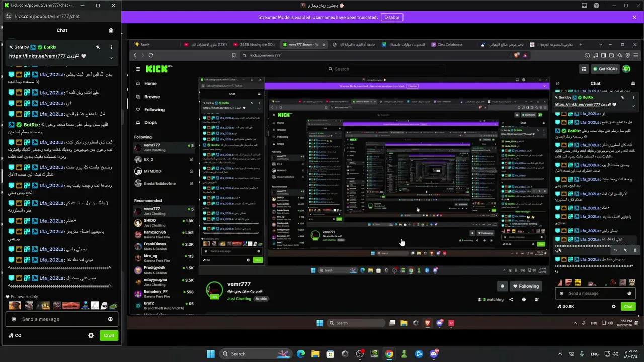The width and height of the screenshot is (644, 362).
Task: Click the Brave Shields icon in address bar
Action: [517, 55]
